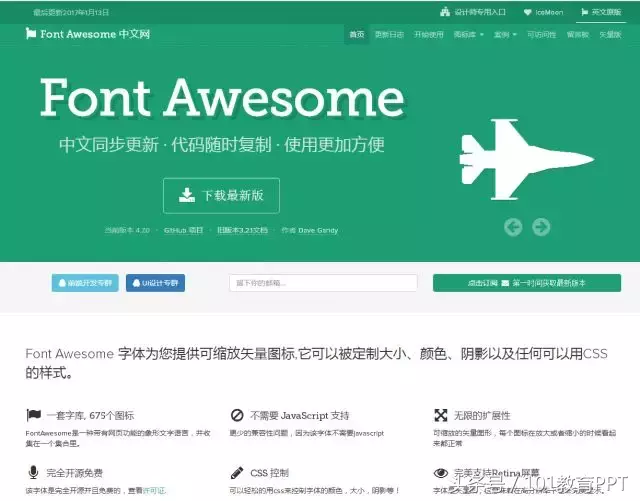
Task: Click the ban icon beside 不需要 JavaScript 支持
Action: (x=237, y=415)
